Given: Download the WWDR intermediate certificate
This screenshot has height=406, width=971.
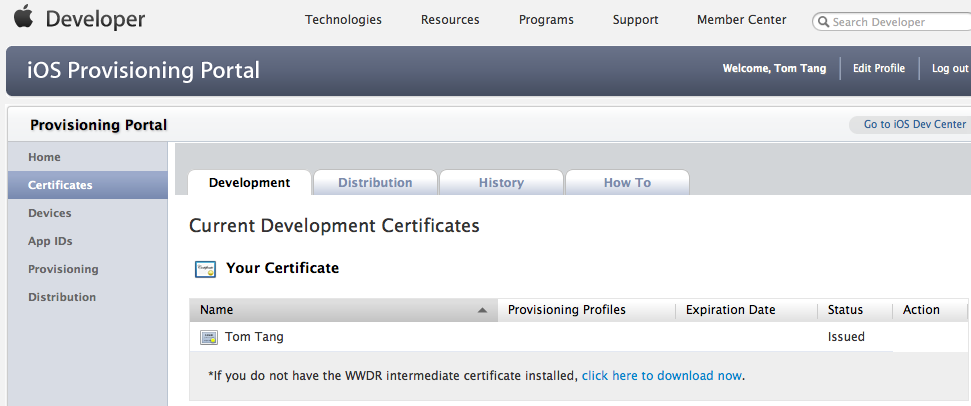Looking at the screenshot, I should coord(662,376).
